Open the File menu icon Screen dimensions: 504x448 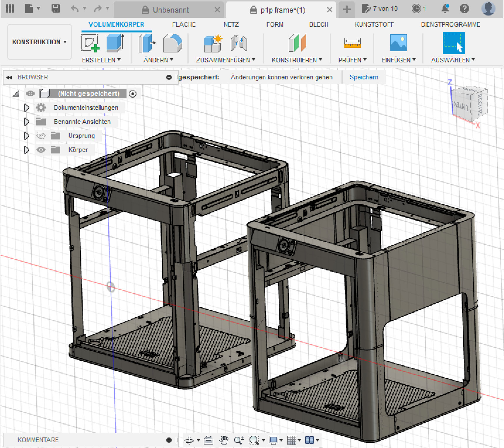point(29,8)
